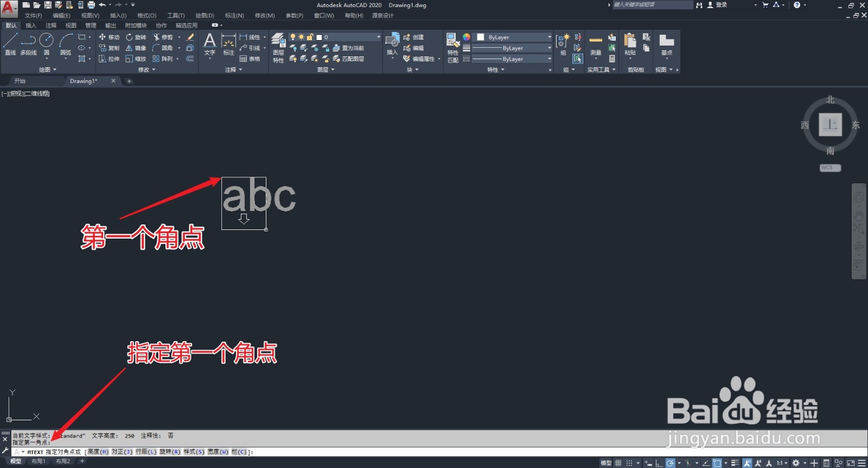Image resolution: width=868 pixels, height=468 pixels.
Task: Click the Move (移动) tool
Action: click(x=109, y=37)
